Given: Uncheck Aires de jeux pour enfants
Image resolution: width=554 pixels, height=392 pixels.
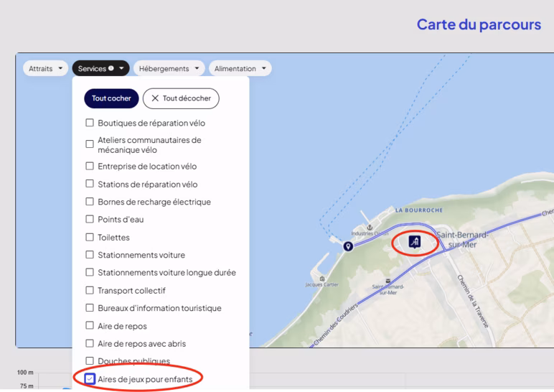Looking at the screenshot, I should [x=90, y=379].
